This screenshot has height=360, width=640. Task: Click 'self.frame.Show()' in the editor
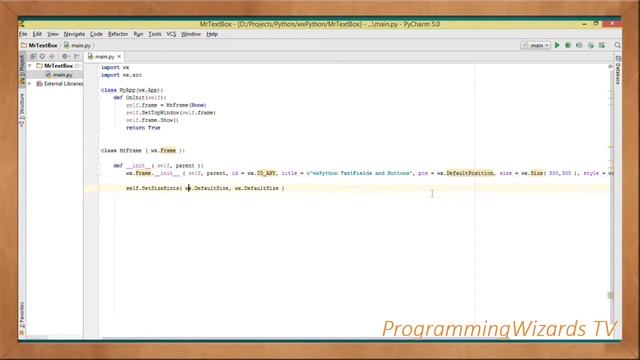[x=152, y=120]
